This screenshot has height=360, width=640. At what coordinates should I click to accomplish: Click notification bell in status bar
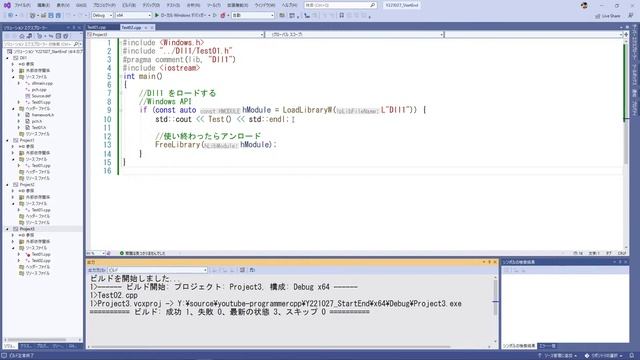click(x=631, y=356)
